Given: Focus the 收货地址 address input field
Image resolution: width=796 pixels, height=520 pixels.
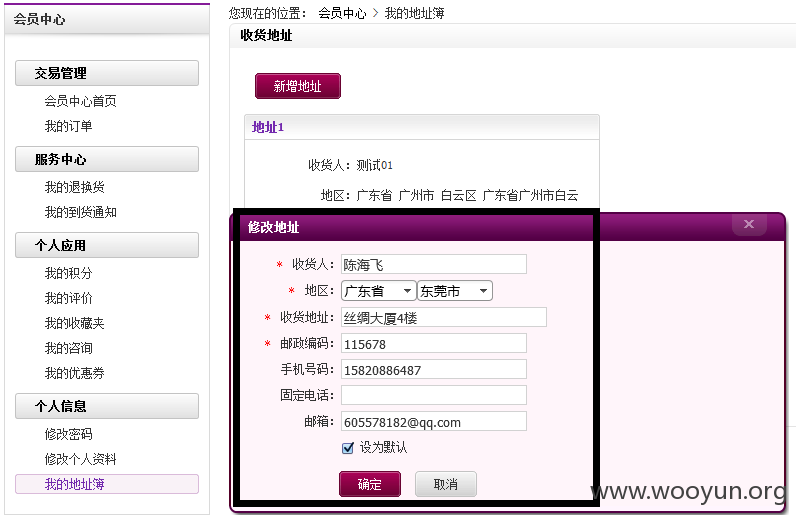Looking at the screenshot, I should pos(444,317).
